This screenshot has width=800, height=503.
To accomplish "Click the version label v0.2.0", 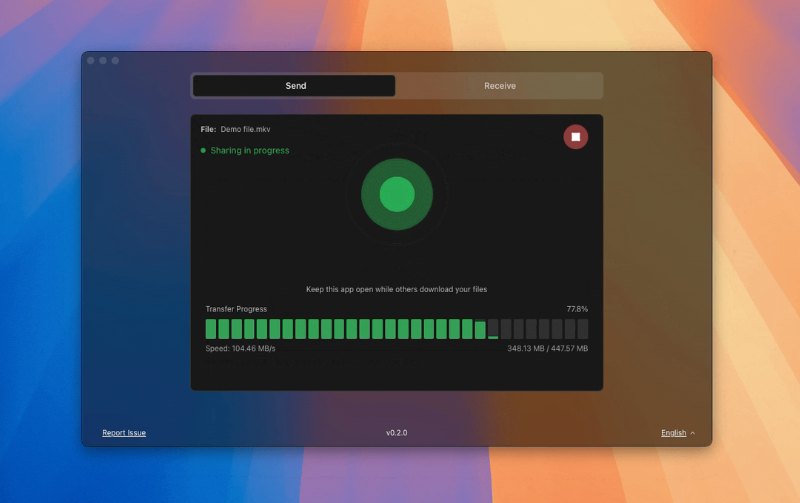I will [x=396, y=433].
